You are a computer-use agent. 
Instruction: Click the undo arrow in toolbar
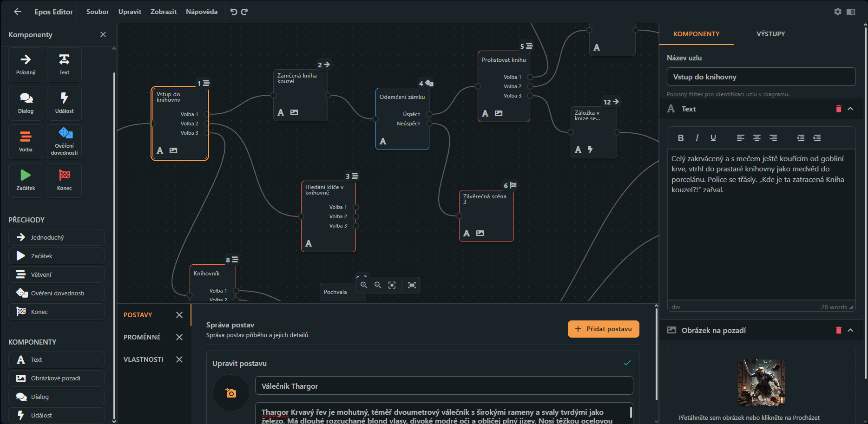coord(234,12)
